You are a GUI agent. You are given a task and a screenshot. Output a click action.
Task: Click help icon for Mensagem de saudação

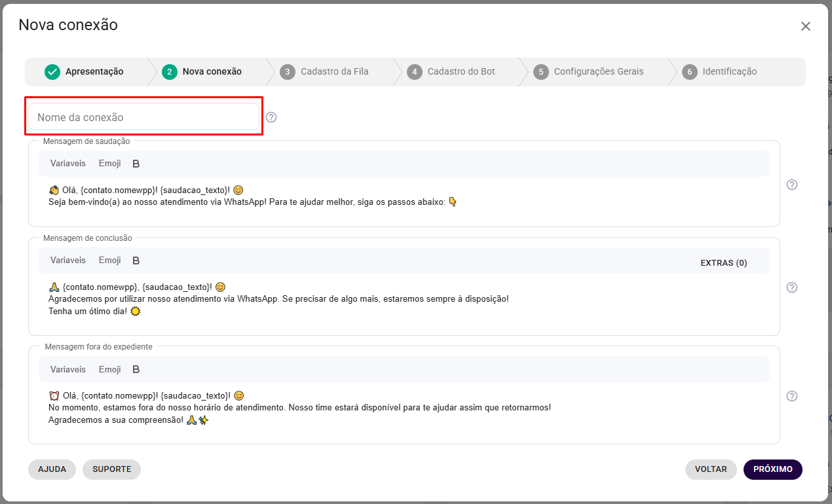click(791, 185)
